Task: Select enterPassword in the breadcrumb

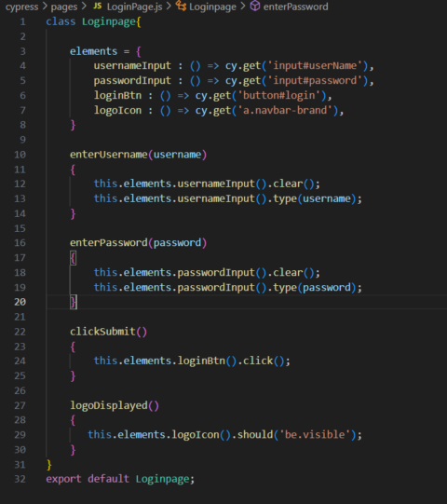Action: (x=295, y=7)
